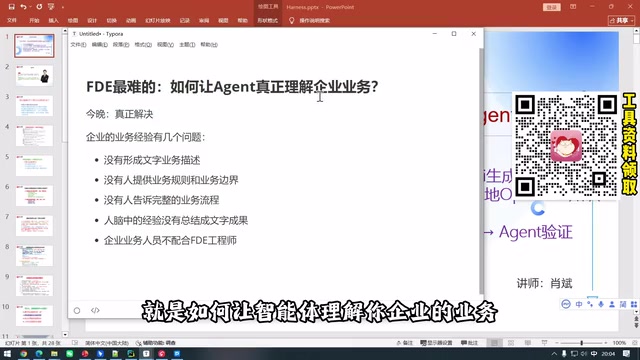Open the 形状格式 drawing tools tab
Image resolution: width=640 pixels, height=360 pixels.
pyautogui.click(x=267, y=20)
